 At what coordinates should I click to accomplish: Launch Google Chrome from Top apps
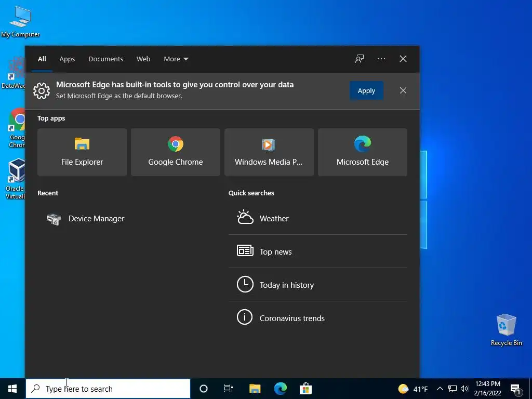point(176,152)
